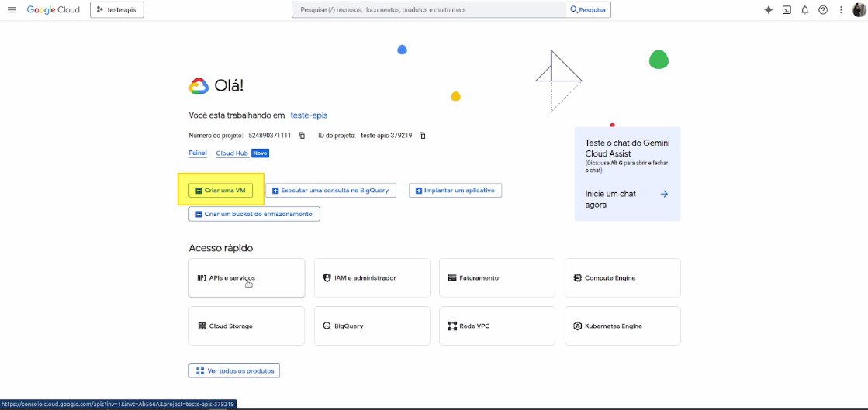Switch to the Cloud Hub tab

tap(232, 153)
